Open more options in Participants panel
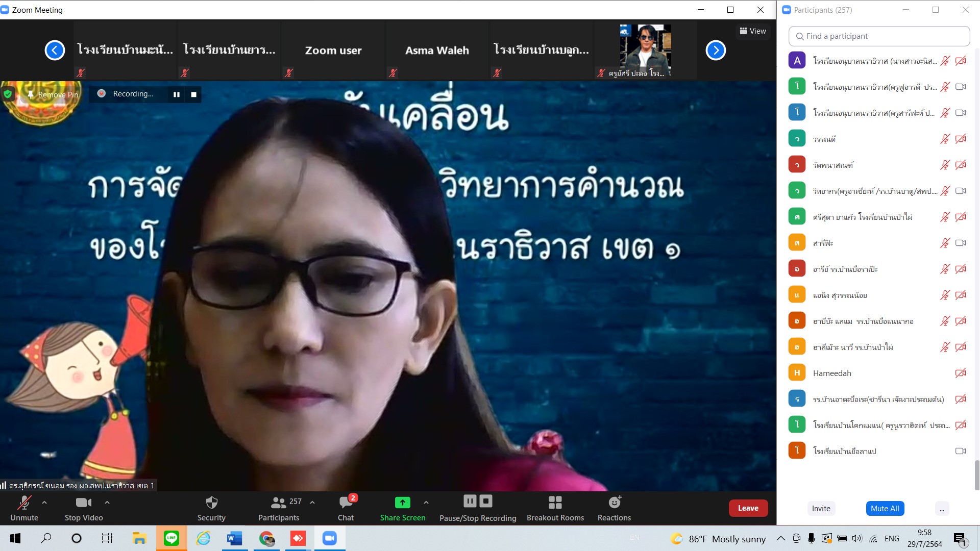Screen dimensions: 980x551 (942, 509)
